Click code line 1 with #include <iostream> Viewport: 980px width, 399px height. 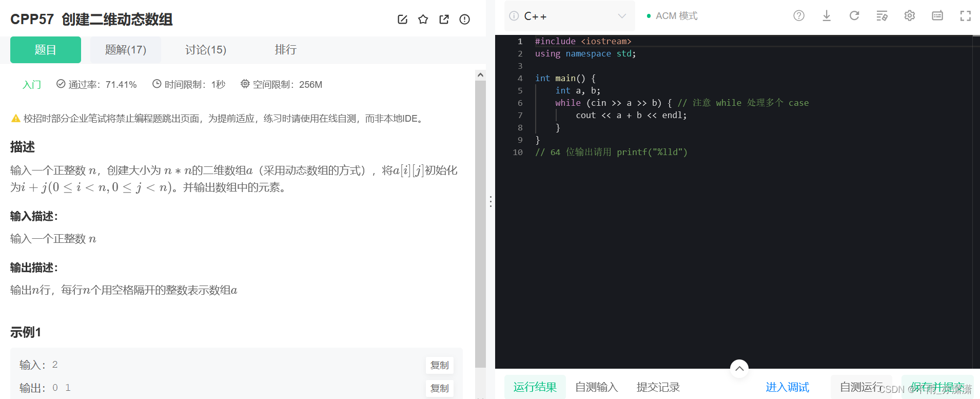[x=583, y=41]
